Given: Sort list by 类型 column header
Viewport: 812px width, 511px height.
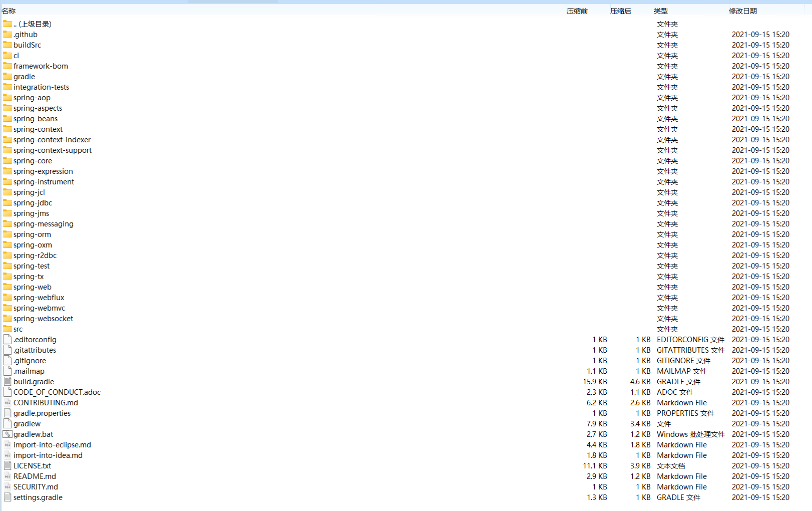Looking at the screenshot, I should click(x=660, y=11).
